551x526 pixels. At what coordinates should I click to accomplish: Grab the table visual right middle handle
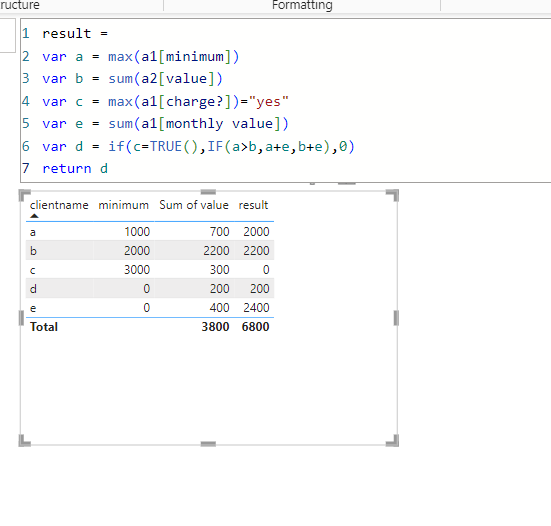[x=396, y=318]
